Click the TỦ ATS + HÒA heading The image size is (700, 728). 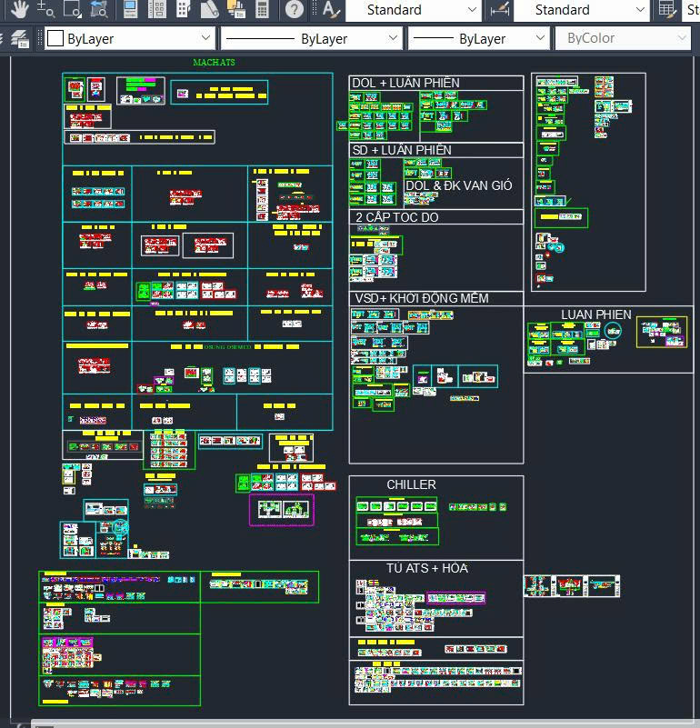[x=427, y=568]
